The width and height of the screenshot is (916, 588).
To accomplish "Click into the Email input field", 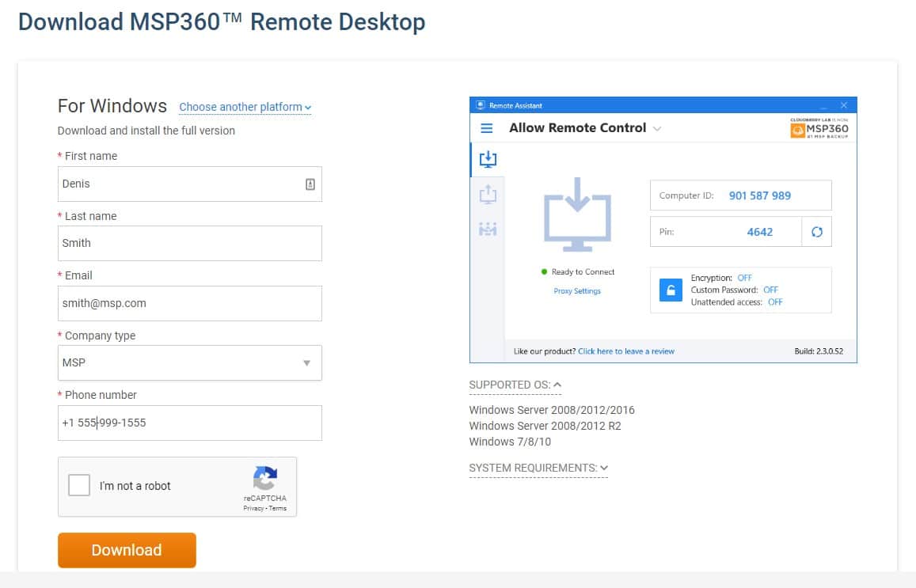I will coord(190,303).
